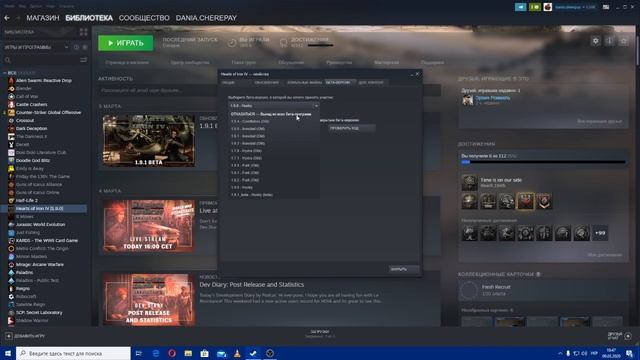
Task: Click the Windows search input field
Action: pos(73,353)
